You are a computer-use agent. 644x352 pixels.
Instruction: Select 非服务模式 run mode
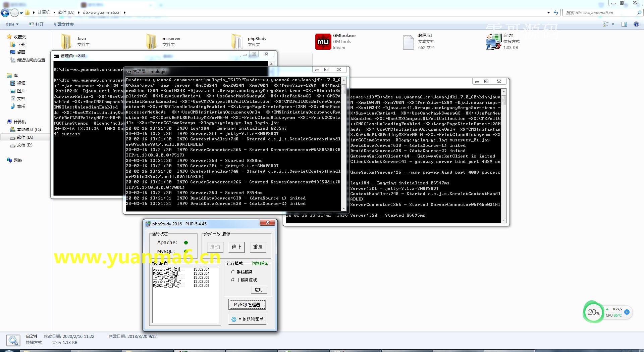pyautogui.click(x=244, y=280)
